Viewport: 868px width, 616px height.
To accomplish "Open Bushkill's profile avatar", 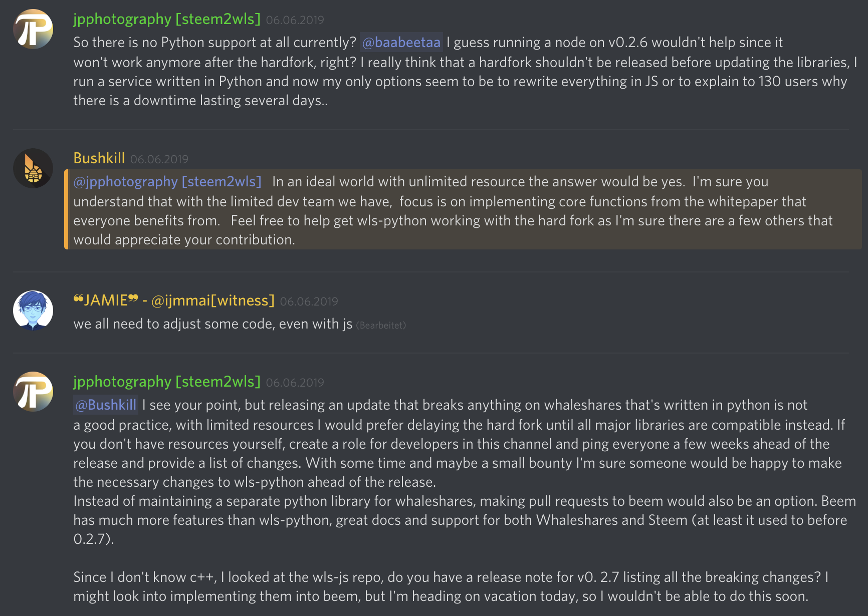I will click(33, 168).
